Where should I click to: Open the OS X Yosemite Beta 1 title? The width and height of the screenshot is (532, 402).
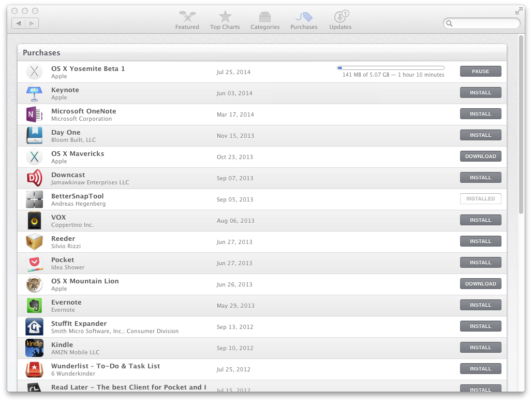[x=88, y=68]
